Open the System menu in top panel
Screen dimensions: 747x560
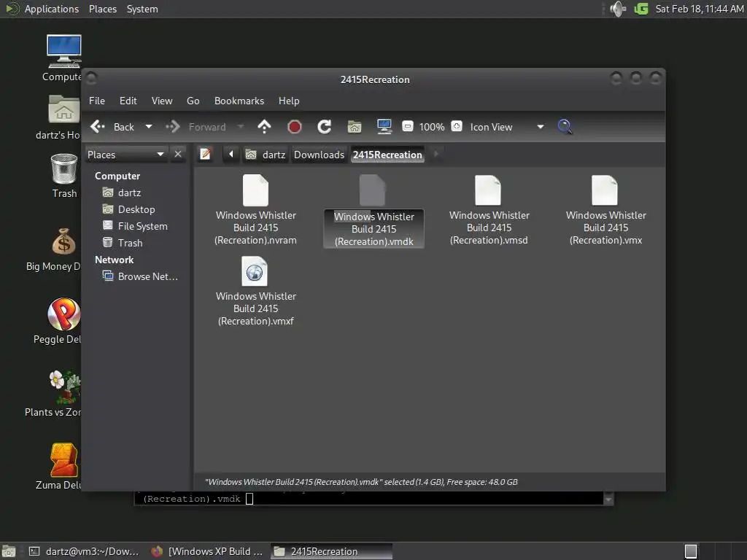142,9
